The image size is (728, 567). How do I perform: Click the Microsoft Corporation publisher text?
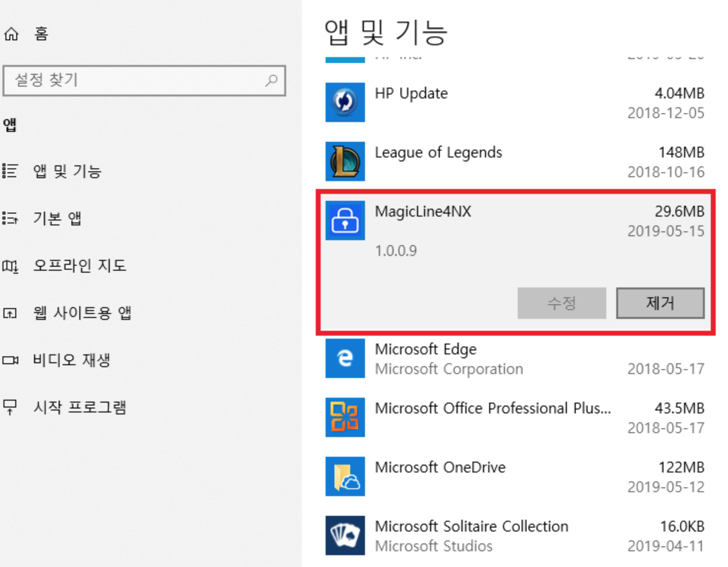click(x=449, y=369)
